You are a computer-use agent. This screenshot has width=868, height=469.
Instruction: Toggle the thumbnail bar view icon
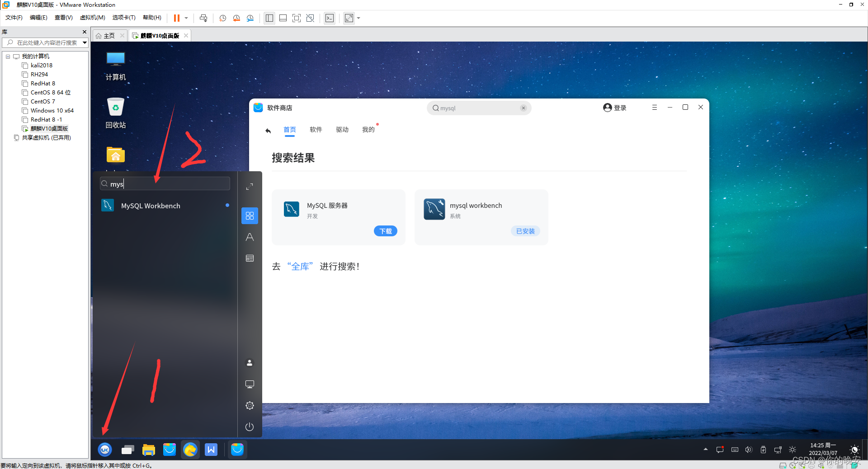[x=283, y=18]
